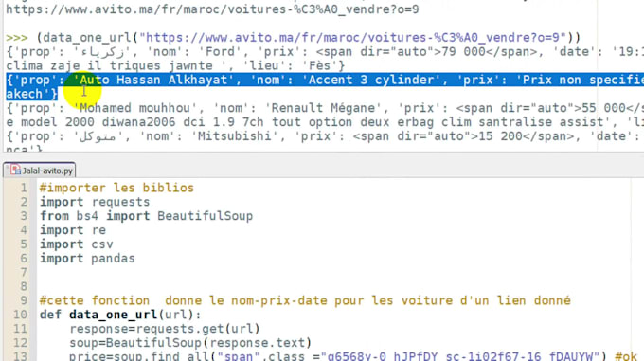Click line number 10 in the gutter
The height and width of the screenshot is (361, 644).
pyautogui.click(x=21, y=315)
